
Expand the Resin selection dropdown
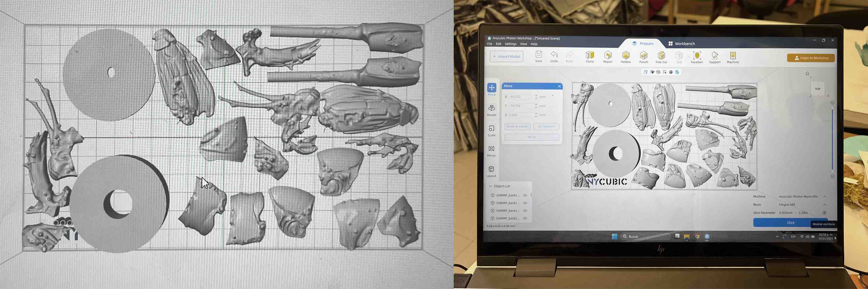pos(824,205)
